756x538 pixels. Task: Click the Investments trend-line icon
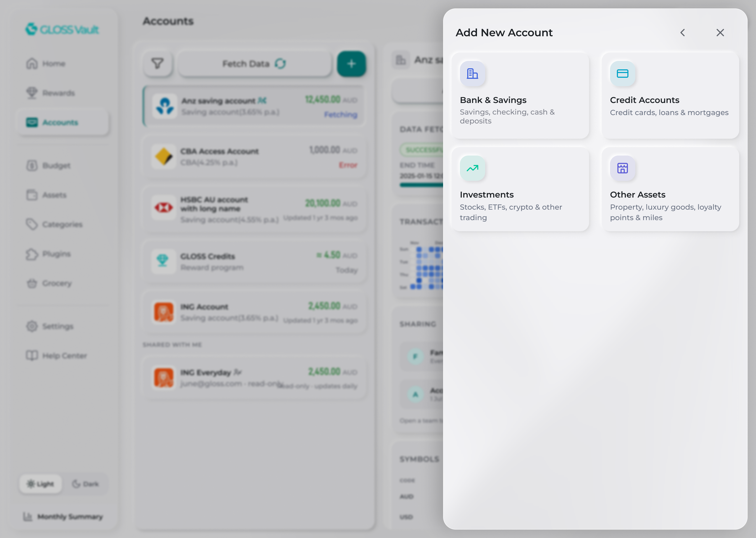click(x=472, y=168)
